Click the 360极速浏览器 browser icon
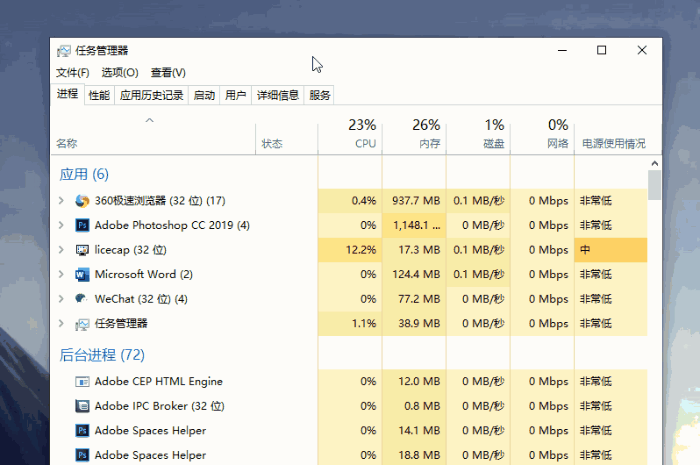 point(83,201)
